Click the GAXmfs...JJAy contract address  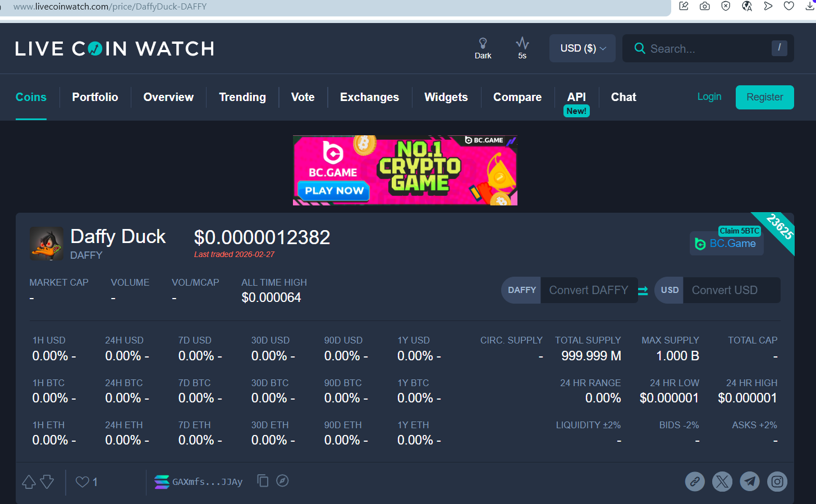[x=207, y=482]
